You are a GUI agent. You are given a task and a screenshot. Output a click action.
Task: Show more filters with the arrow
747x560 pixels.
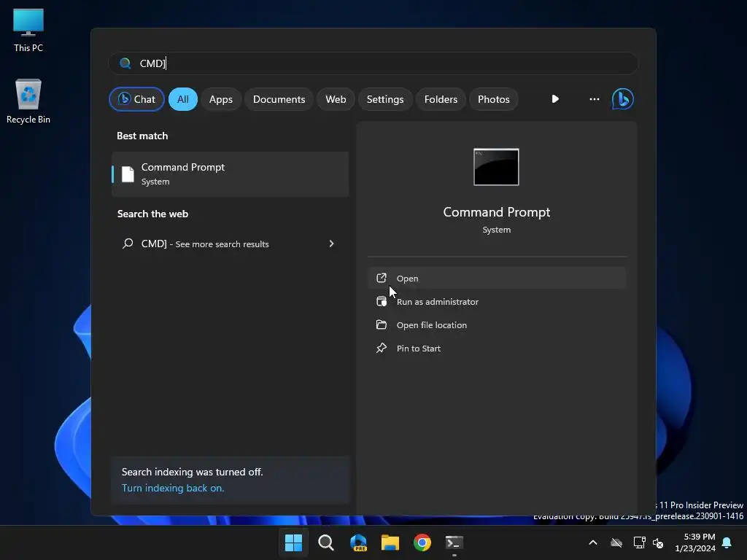click(555, 99)
